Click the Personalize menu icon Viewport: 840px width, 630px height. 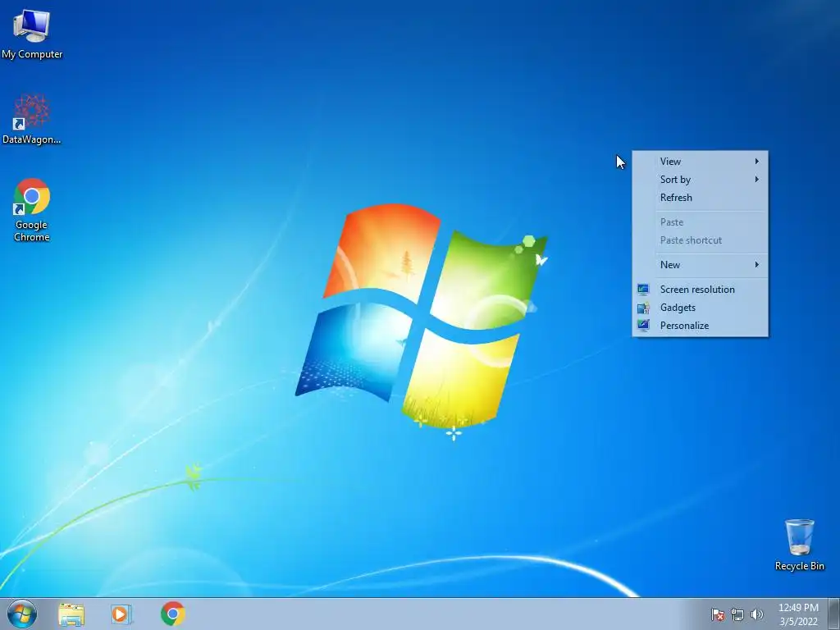(x=643, y=326)
